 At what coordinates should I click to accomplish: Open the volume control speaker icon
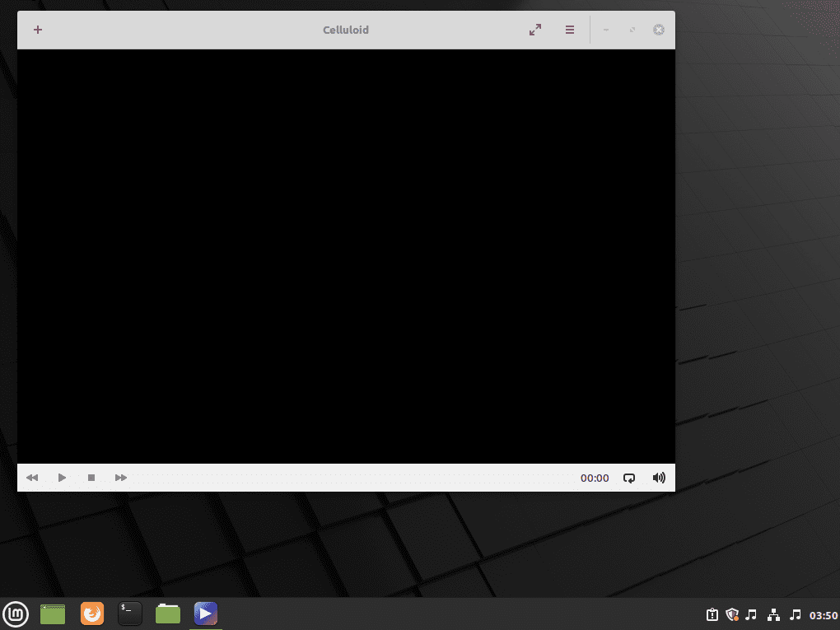658,478
